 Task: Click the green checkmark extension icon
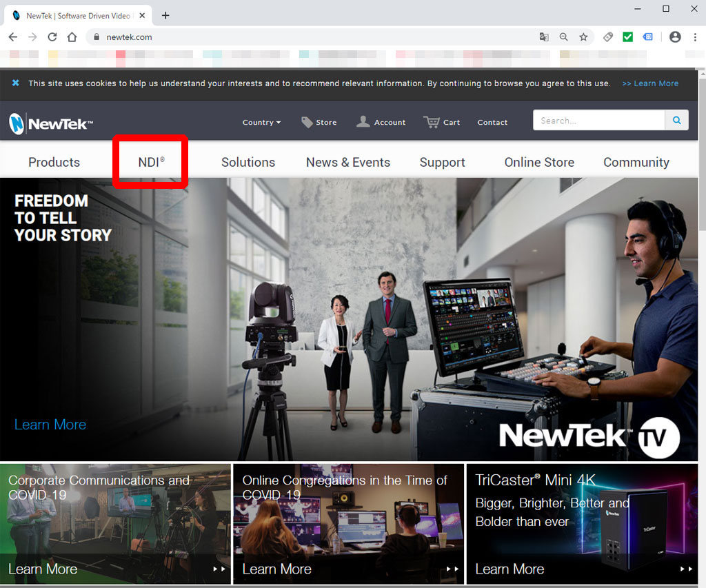click(627, 37)
